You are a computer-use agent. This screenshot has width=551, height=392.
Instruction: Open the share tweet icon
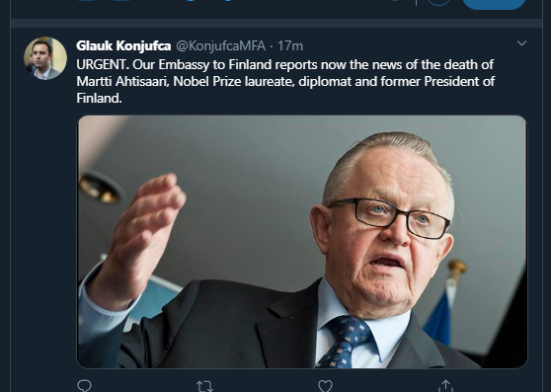(446, 386)
